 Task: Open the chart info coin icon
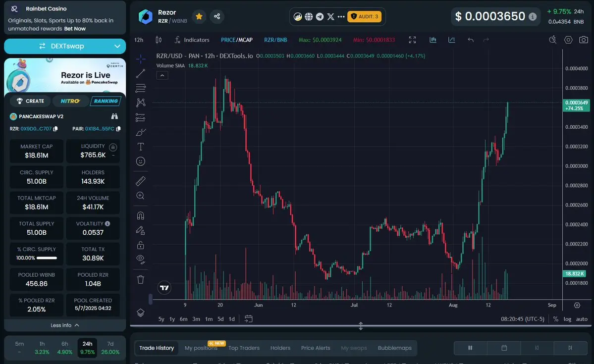pos(298,17)
